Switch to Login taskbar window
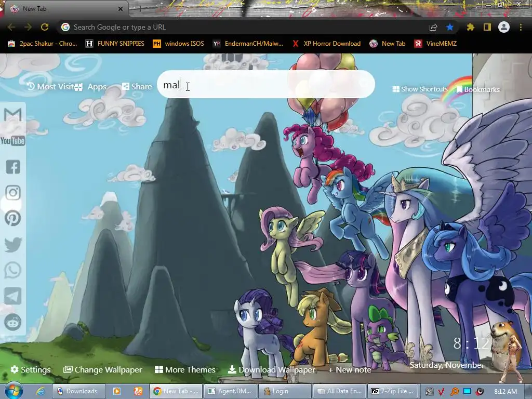This screenshot has width=532, height=399. click(x=285, y=391)
